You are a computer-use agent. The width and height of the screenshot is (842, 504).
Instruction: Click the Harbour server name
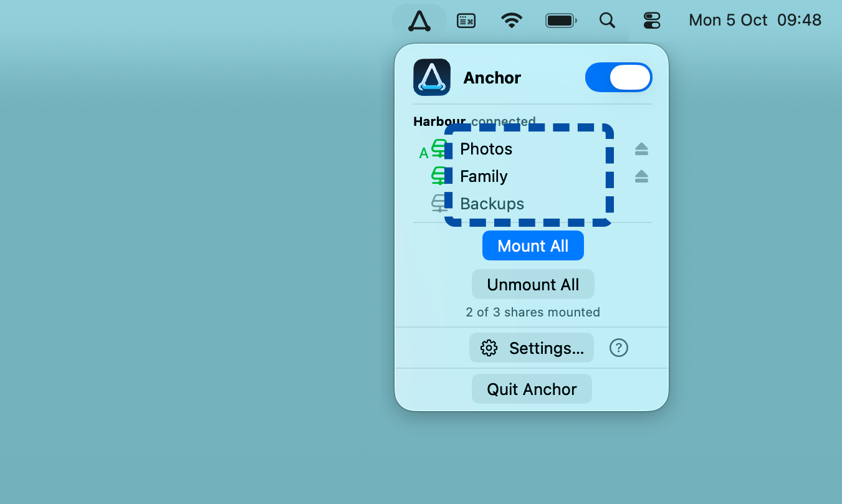pos(439,121)
